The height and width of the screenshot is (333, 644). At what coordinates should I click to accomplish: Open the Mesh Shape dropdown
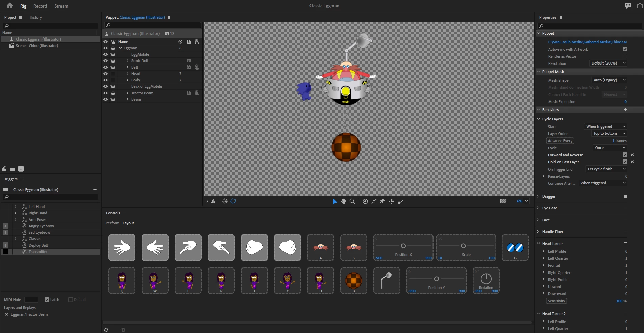(610, 80)
